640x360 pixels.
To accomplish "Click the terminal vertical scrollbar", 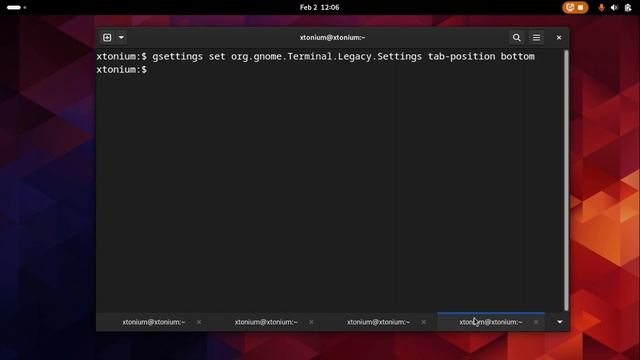I will coord(566,180).
